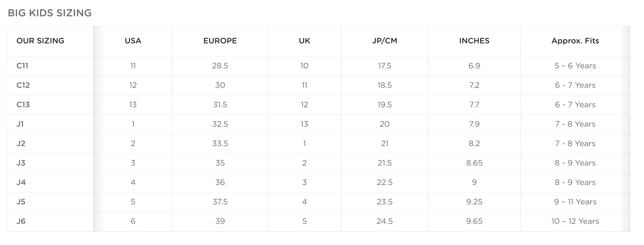The height and width of the screenshot is (245, 644).
Task: Click the JP/CM column header
Action: point(385,41)
